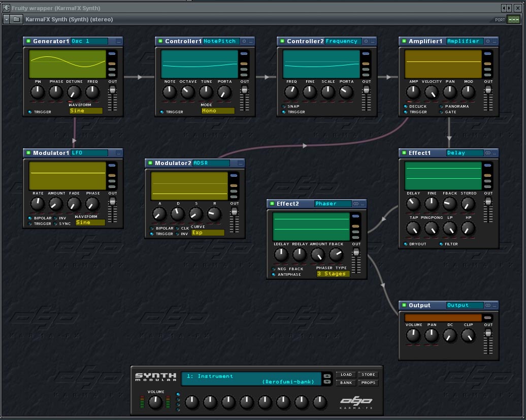Screen dimensions: 526x420
Task: Click the Fruity wrapper title bar plugin icon
Action: click(x=6, y=8)
